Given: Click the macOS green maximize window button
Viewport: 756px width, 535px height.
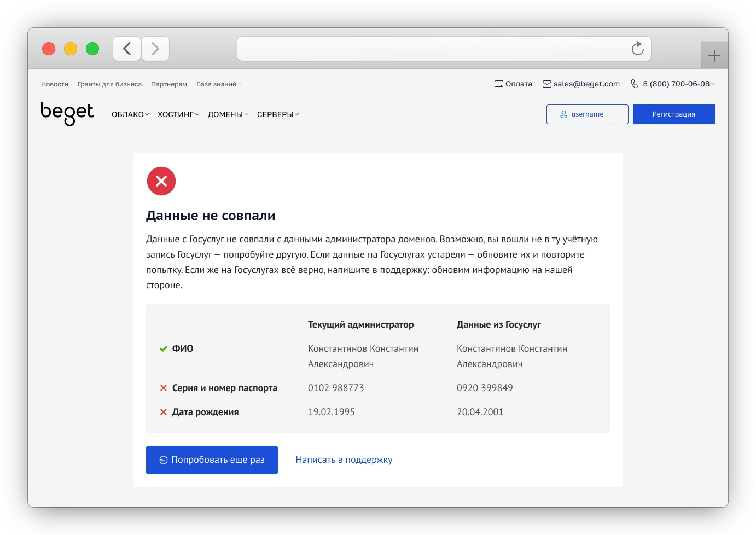Looking at the screenshot, I should coord(92,49).
